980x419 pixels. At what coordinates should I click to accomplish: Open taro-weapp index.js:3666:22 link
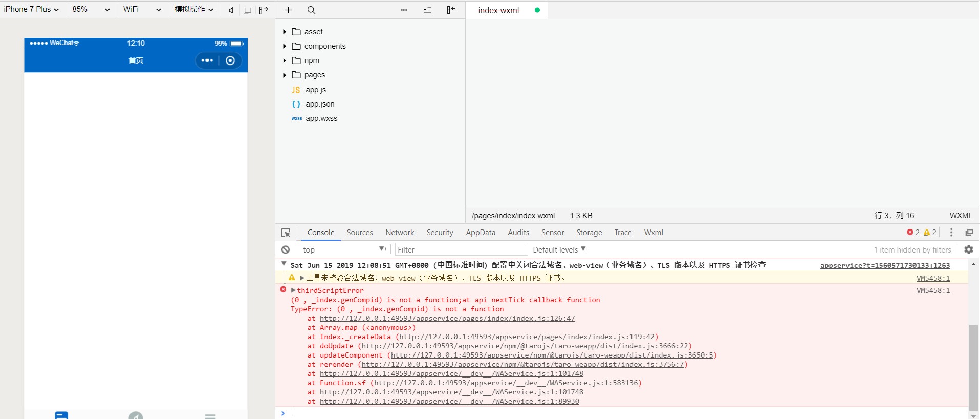pyautogui.click(x=525, y=346)
